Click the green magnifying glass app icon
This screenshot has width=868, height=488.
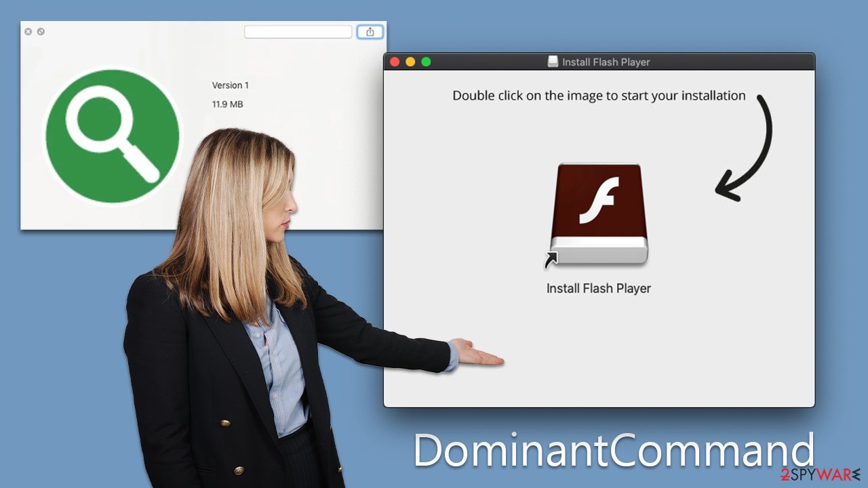pyautogui.click(x=113, y=135)
